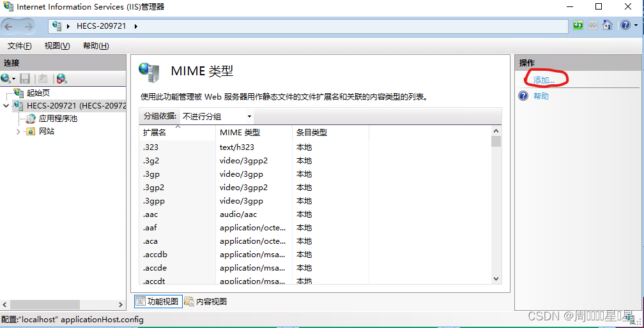This screenshot has height=328, width=644.
Task: Click the MIME list scrollbar down arrow
Action: [x=496, y=279]
